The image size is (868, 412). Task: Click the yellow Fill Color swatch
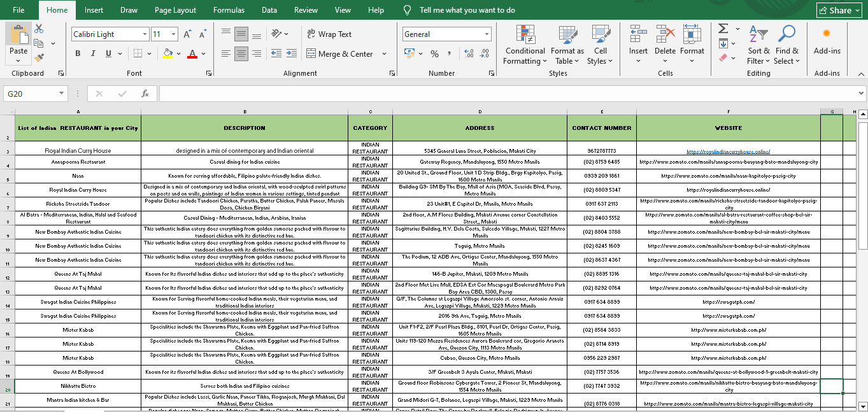167,53
